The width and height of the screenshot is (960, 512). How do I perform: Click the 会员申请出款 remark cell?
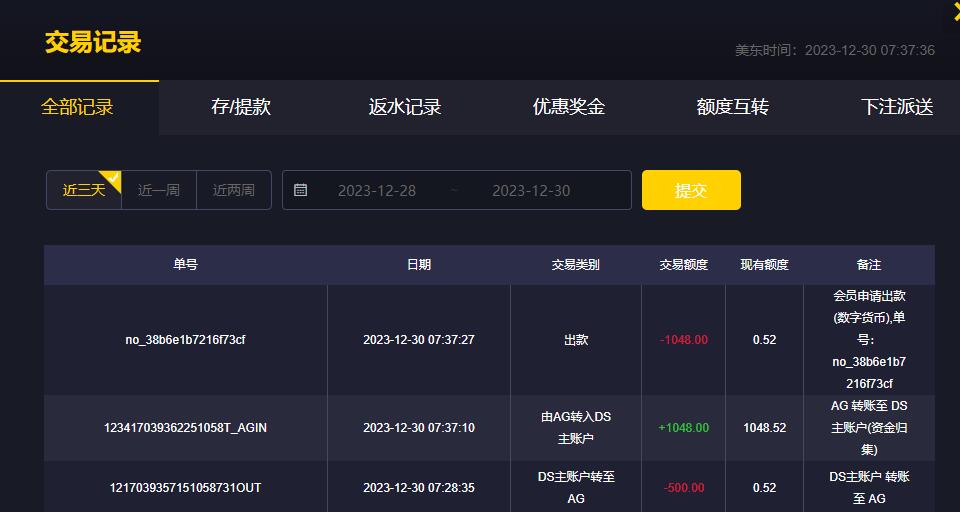[869, 339]
